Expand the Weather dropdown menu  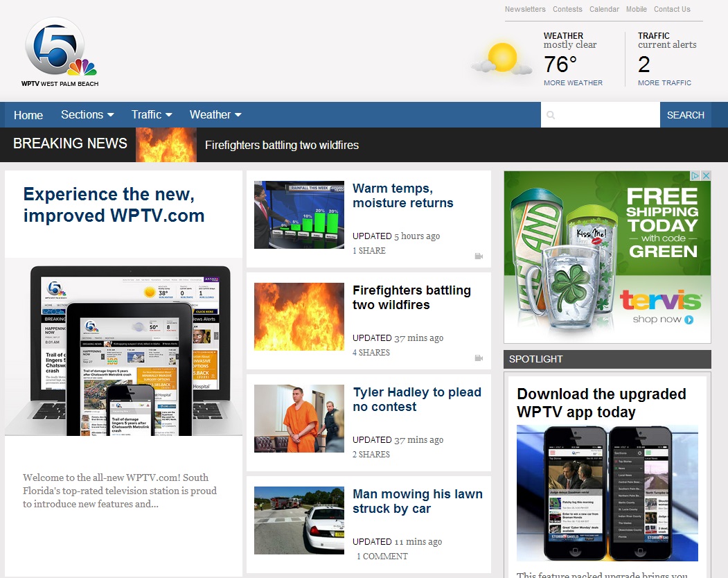coord(215,115)
